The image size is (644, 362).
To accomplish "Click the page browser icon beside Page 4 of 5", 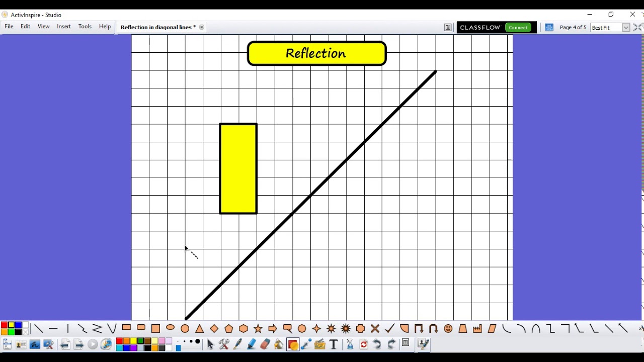I will point(549,28).
